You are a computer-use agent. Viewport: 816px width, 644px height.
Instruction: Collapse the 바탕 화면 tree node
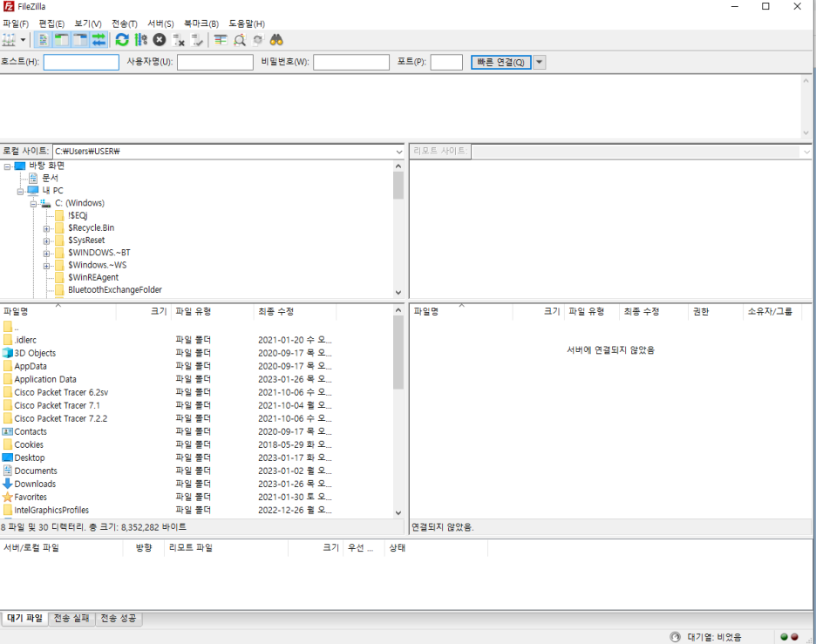point(7,166)
